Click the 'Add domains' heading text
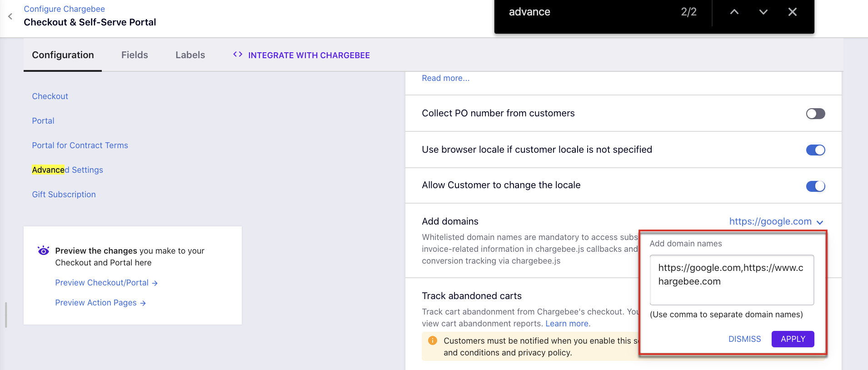The width and height of the screenshot is (868, 370). 450,221
